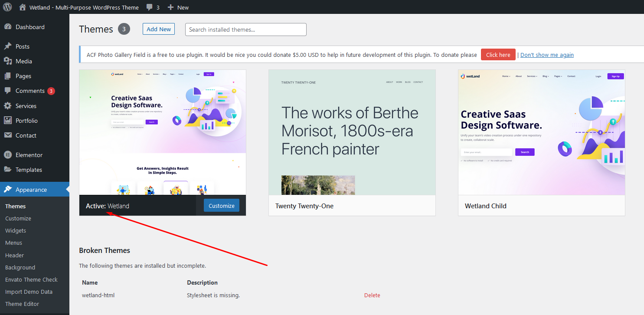The width and height of the screenshot is (644, 315).
Task: Click the Delete link for wetland-html
Action: click(x=372, y=295)
